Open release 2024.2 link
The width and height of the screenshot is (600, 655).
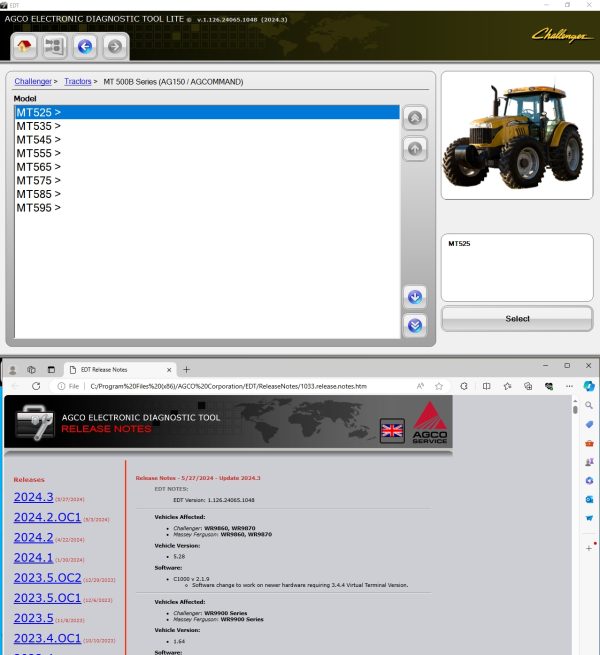(x=33, y=537)
